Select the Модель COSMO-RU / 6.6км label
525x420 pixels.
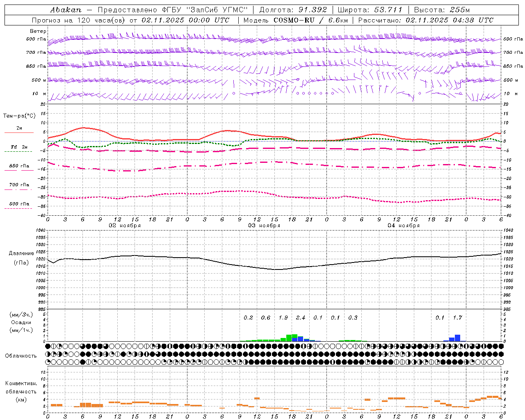[x=296, y=20]
